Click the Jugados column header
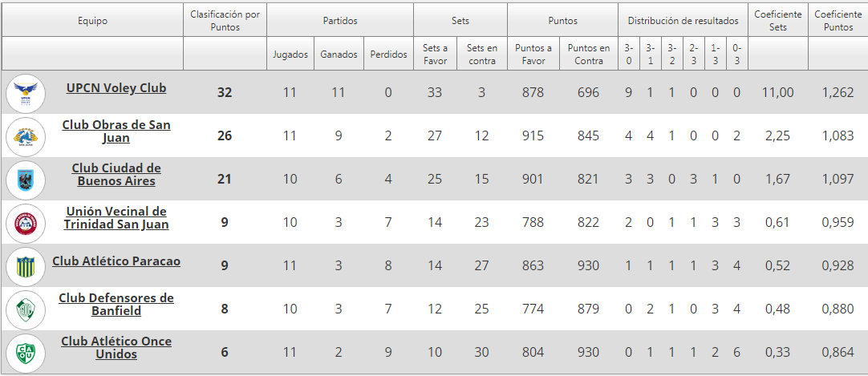 290,55
